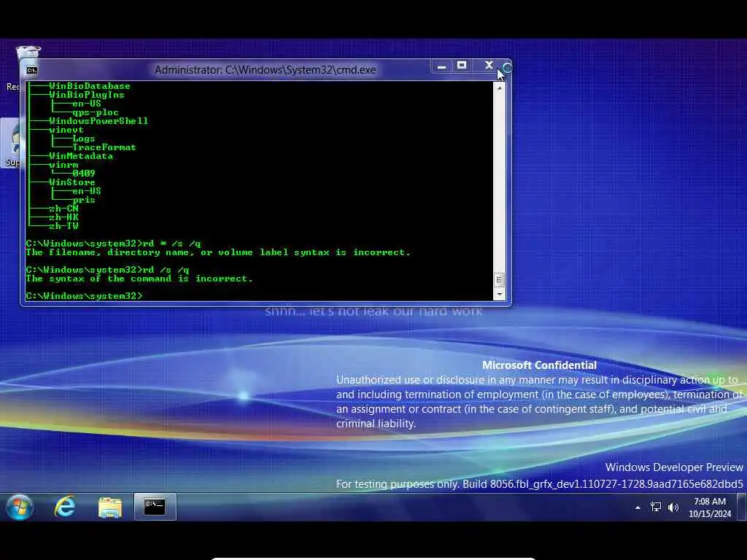Click the zh-HK line in output
This screenshot has width=747, height=560.
pos(63,217)
